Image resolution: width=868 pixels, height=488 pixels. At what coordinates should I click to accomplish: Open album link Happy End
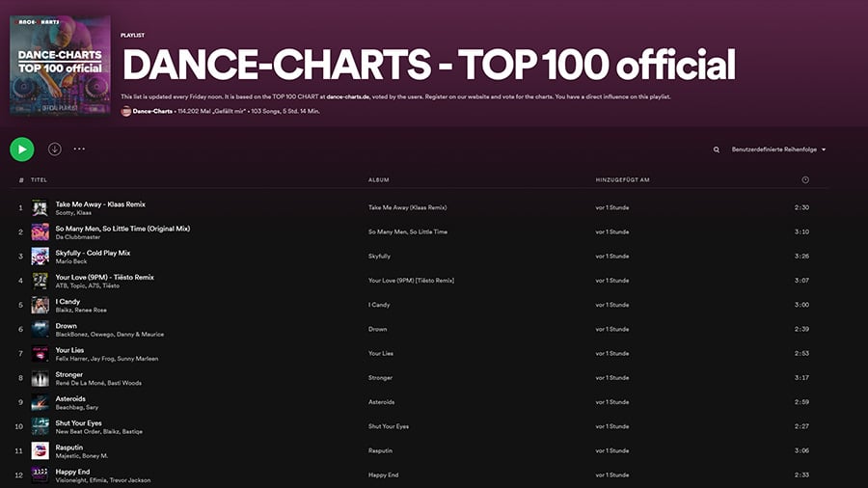point(383,475)
